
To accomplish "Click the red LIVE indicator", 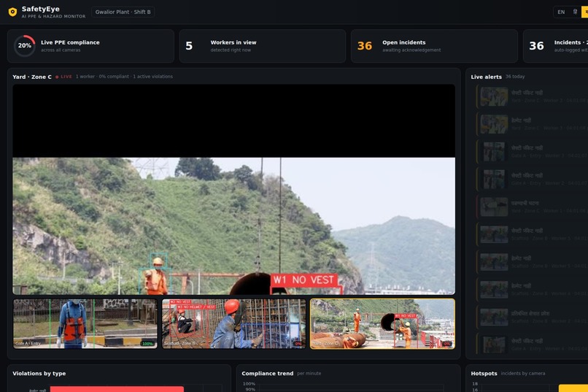I will 63,77.
